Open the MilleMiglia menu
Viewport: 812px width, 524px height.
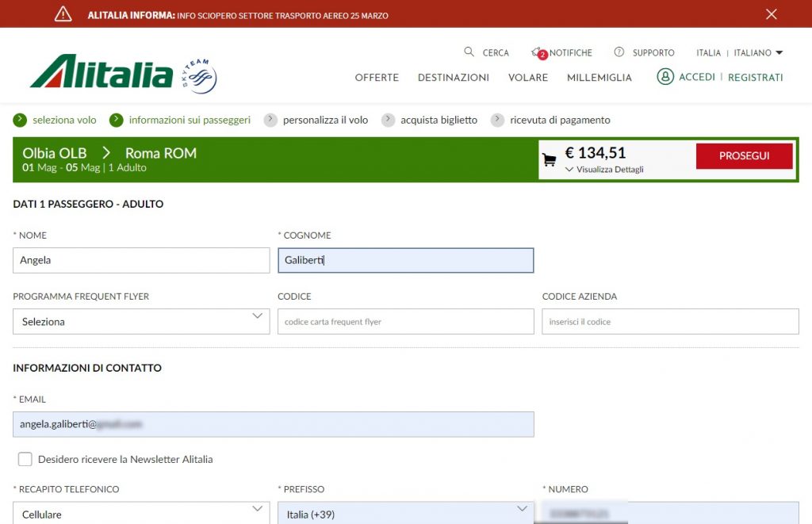pyautogui.click(x=599, y=78)
